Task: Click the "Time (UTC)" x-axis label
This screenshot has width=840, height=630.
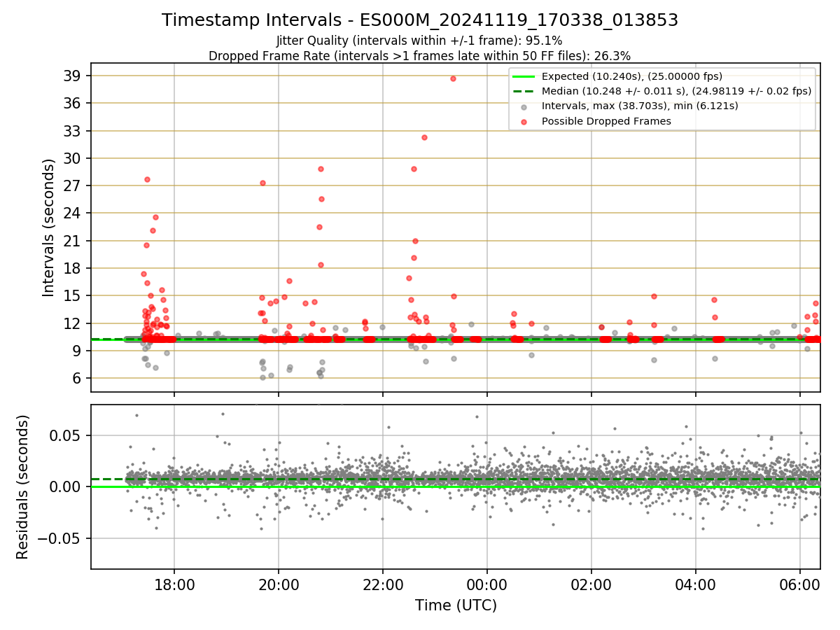Action: [456, 605]
